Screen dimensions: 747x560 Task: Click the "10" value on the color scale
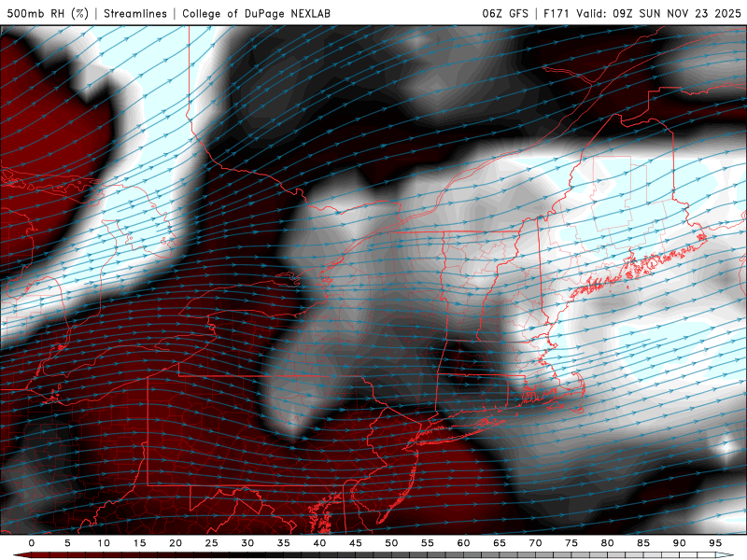104,543
